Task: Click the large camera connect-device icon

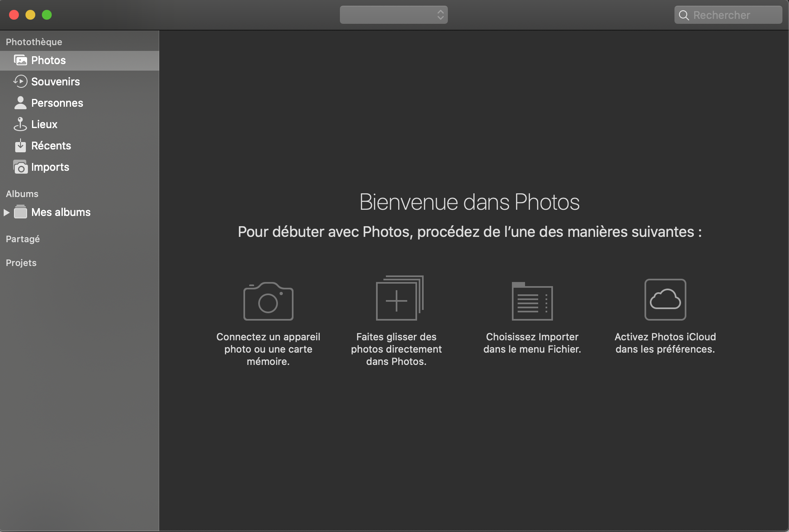Action: [268, 301]
